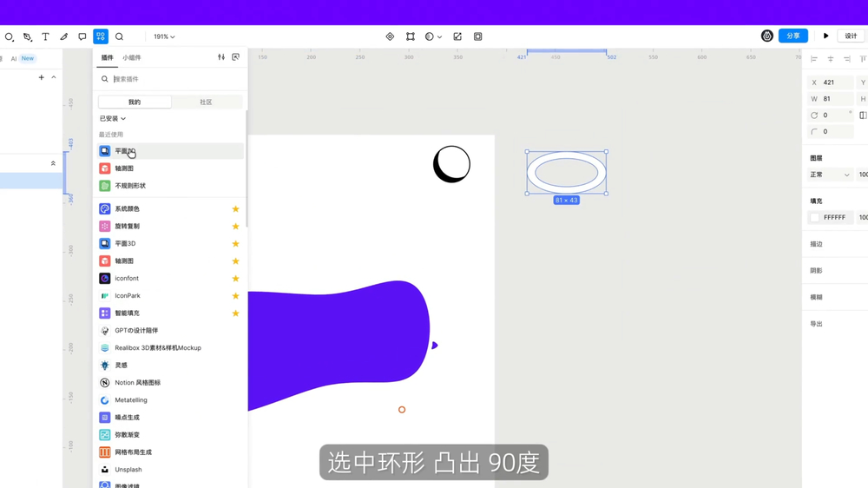This screenshot has width=868, height=488.
Task: Click align horizontal center icon
Action: click(831, 59)
